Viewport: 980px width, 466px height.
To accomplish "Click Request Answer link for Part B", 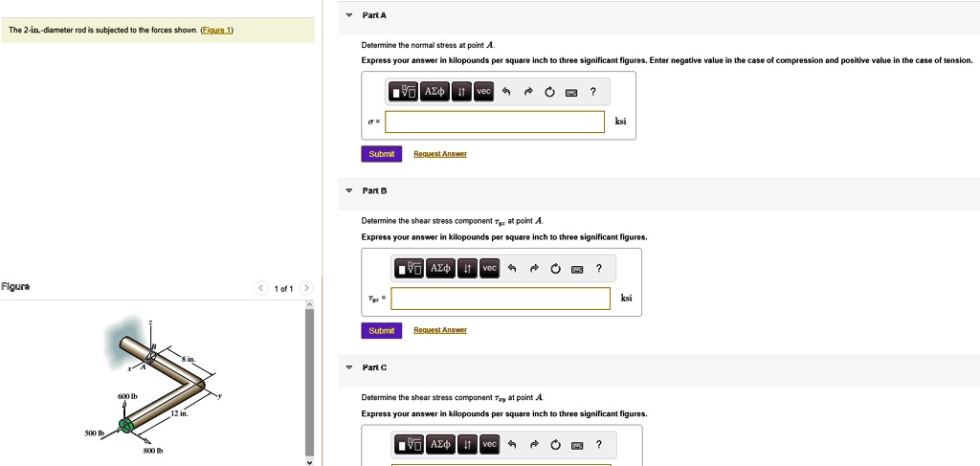I will [440, 330].
